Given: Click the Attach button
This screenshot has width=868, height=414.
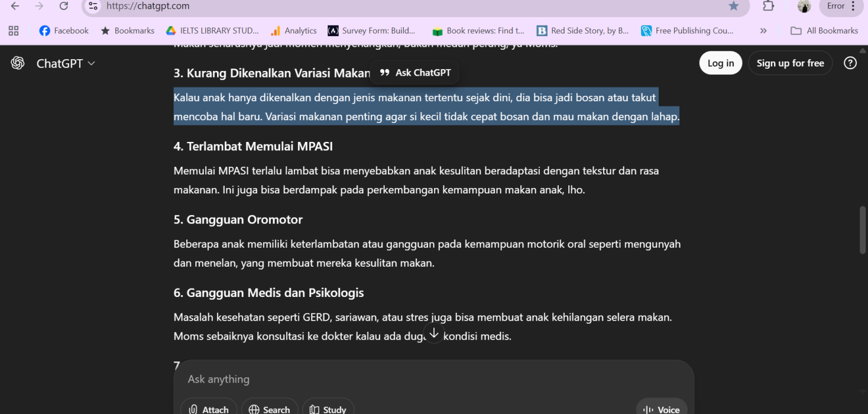Looking at the screenshot, I should click(209, 409).
